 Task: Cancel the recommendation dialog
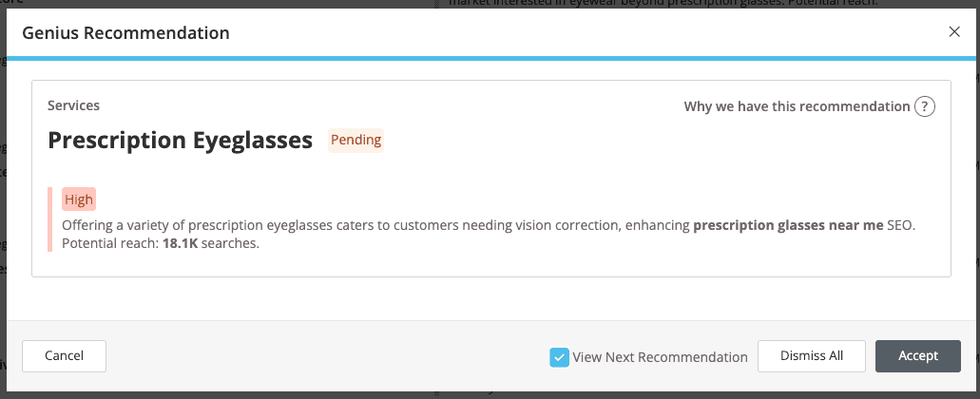64,355
